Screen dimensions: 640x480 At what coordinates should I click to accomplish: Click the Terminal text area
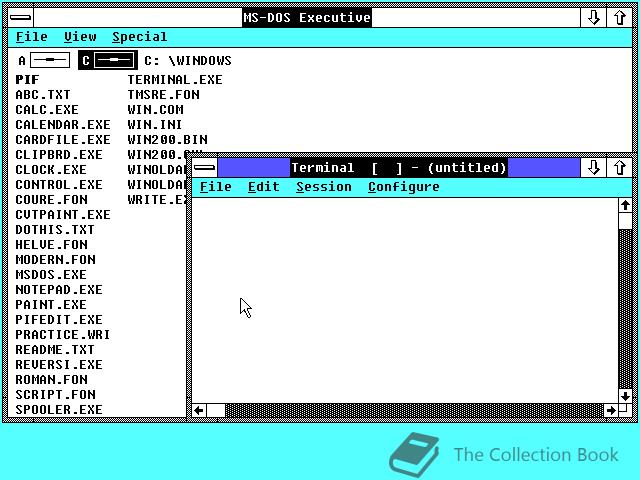click(x=405, y=300)
